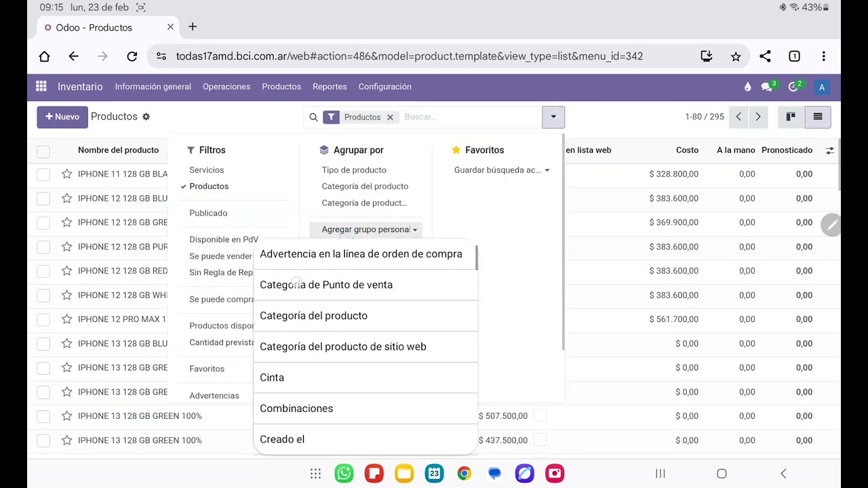Check the IPHONE 12 128 GB PUR row

(43, 247)
